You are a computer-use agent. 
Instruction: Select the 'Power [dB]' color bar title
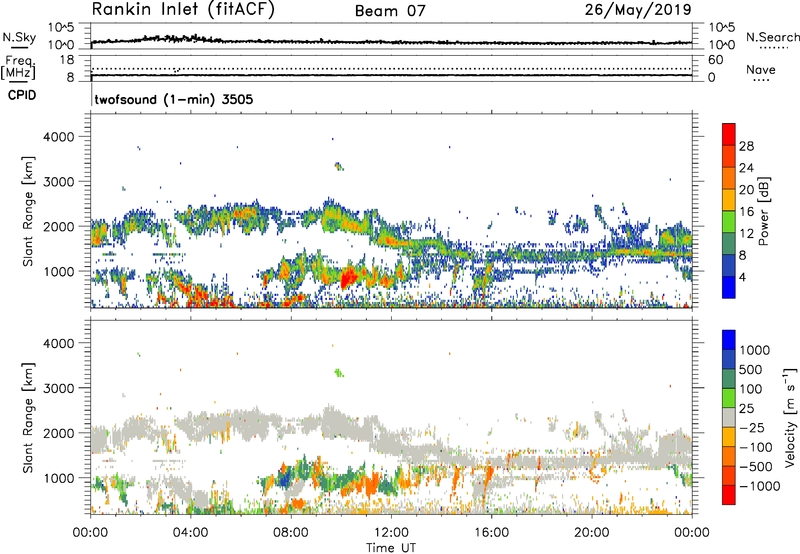(x=763, y=211)
